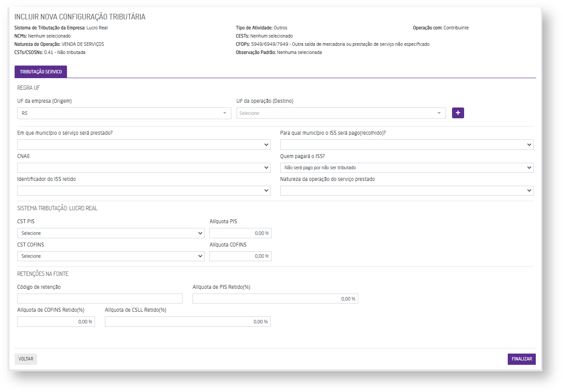Click the Sistema de Tributação Lucro Real text
This screenshot has width=563, height=392.
tap(61, 28)
